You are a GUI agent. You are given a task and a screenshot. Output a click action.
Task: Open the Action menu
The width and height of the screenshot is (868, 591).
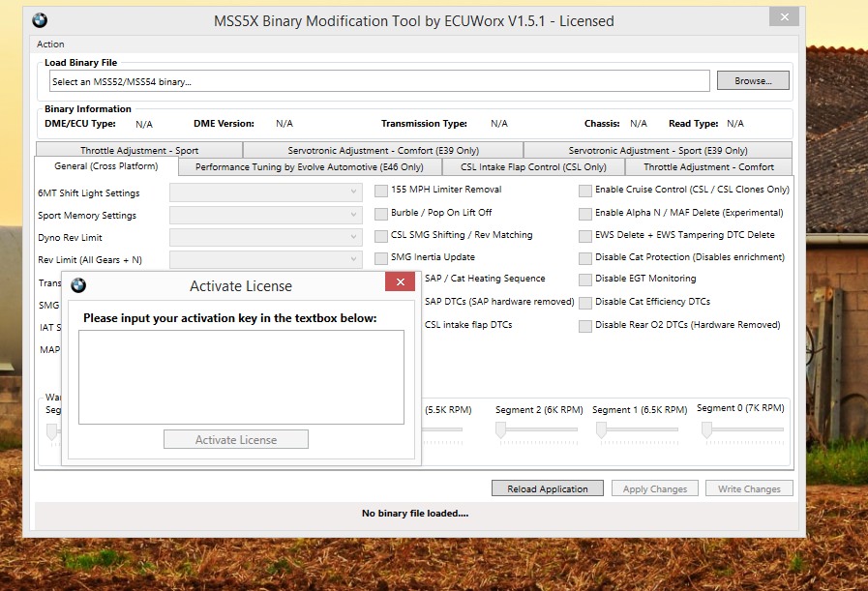pyautogui.click(x=50, y=44)
